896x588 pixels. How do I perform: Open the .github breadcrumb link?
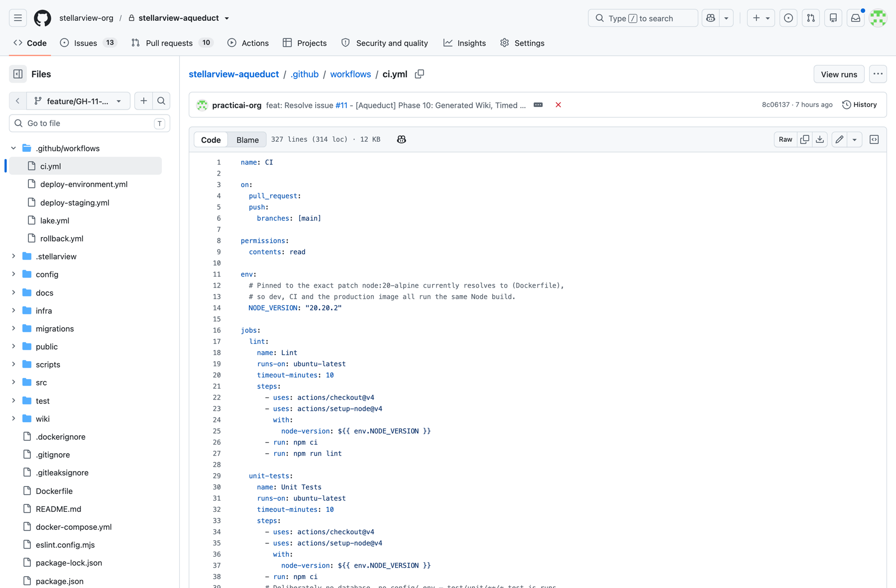304,74
